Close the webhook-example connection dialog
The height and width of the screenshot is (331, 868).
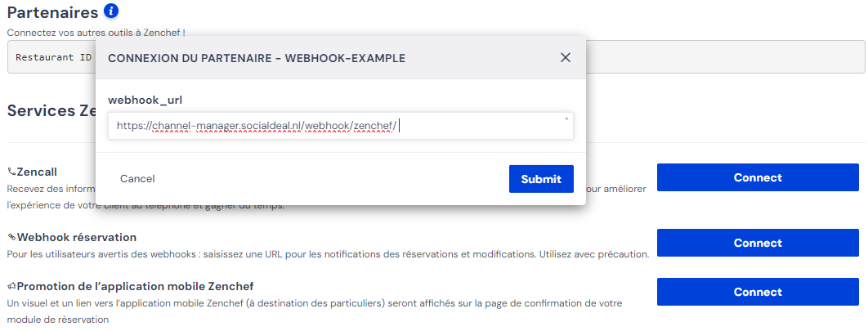pos(566,57)
